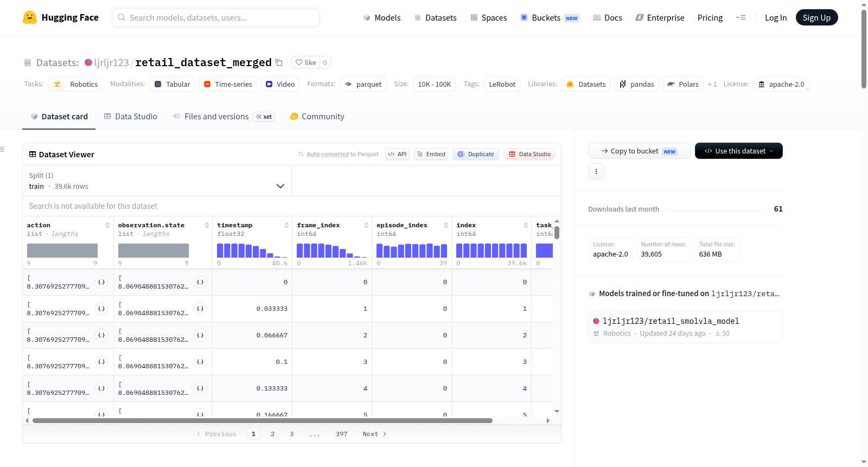The height and width of the screenshot is (467, 868).
Task: Click the Embed button
Action: pyautogui.click(x=431, y=154)
